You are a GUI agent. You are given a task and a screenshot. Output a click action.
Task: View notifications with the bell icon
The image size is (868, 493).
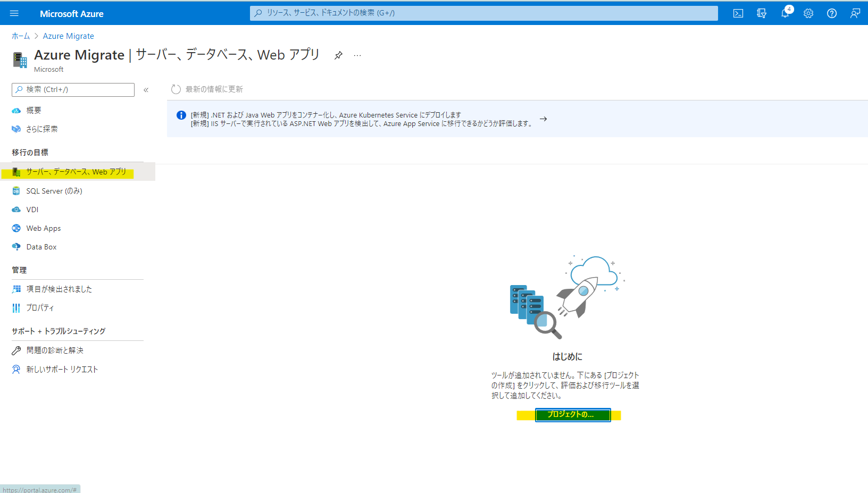[785, 13]
